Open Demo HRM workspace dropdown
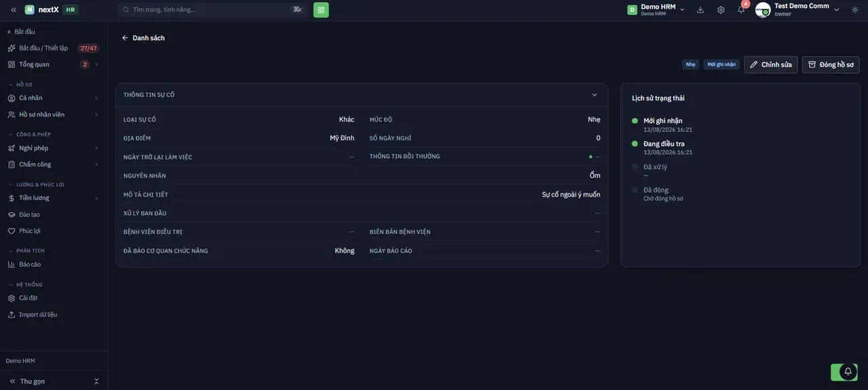Screen dimensions: 868x390 (656, 9)
